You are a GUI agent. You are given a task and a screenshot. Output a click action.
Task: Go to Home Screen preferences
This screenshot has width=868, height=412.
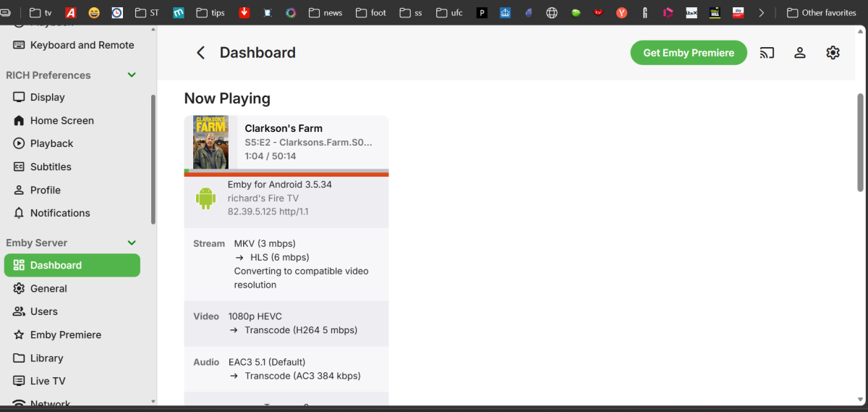point(73,120)
